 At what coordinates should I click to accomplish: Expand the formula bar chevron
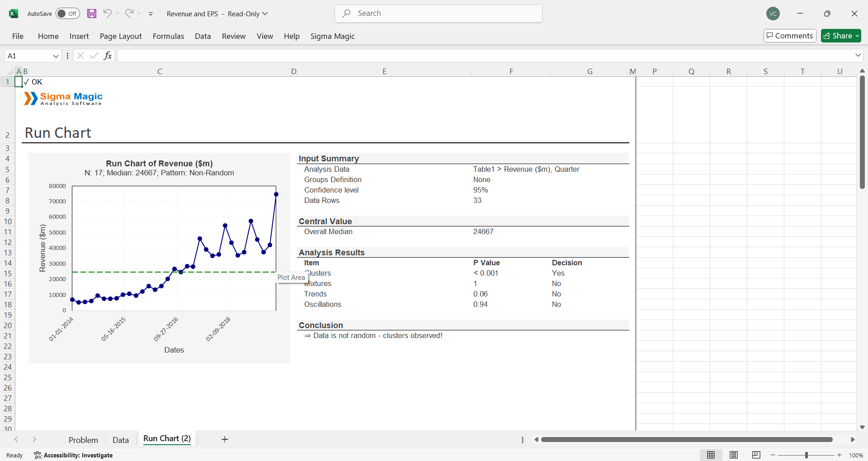pyautogui.click(x=858, y=55)
